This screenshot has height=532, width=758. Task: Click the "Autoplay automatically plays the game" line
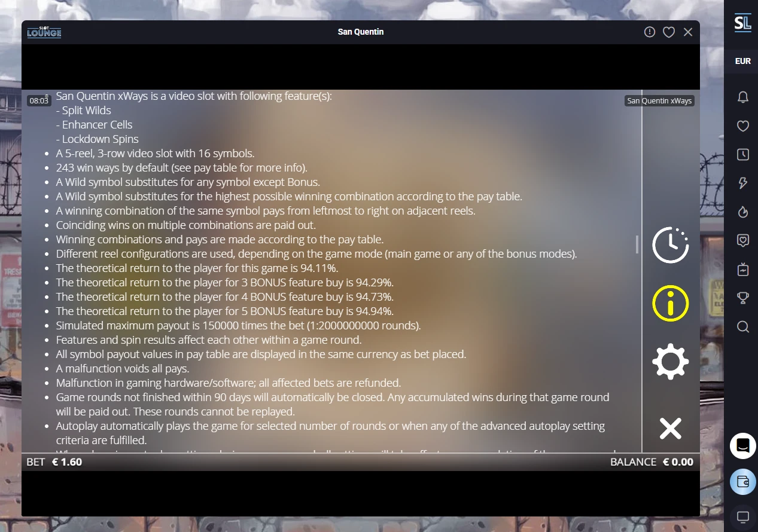coord(331,433)
